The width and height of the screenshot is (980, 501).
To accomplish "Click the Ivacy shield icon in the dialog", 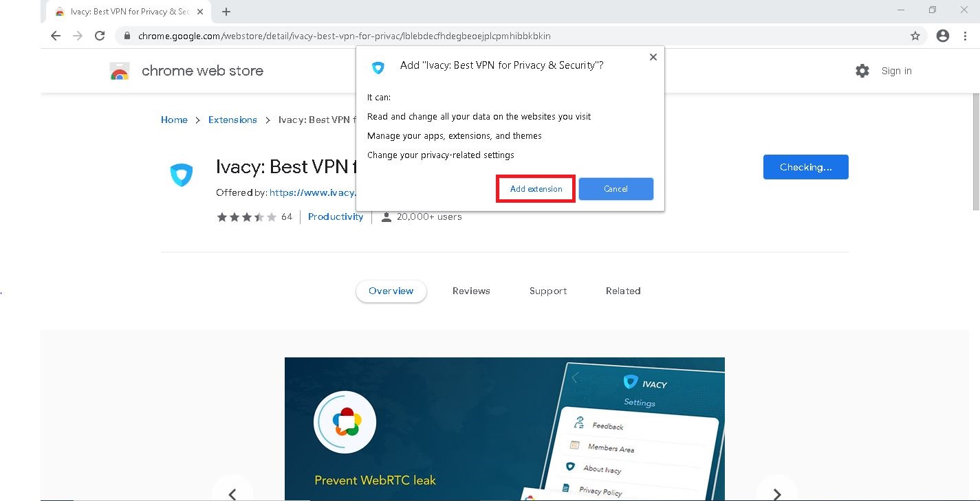I will 378,67.
